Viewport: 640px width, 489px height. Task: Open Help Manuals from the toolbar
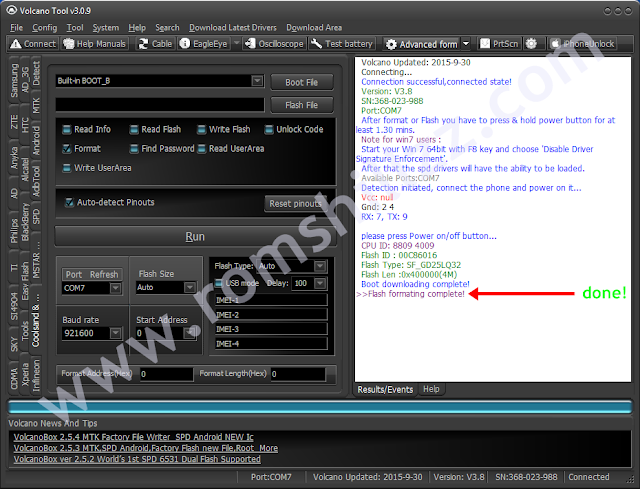point(95,44)
